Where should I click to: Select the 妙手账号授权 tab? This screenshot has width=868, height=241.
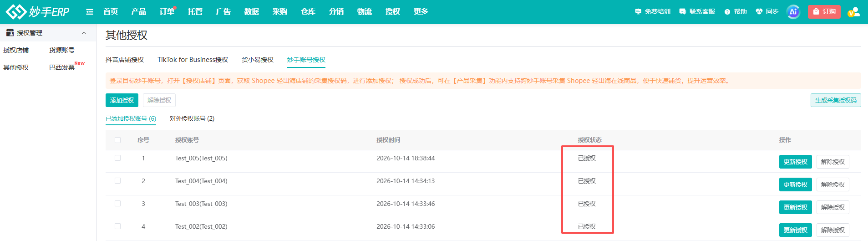(x=306, y=60)
